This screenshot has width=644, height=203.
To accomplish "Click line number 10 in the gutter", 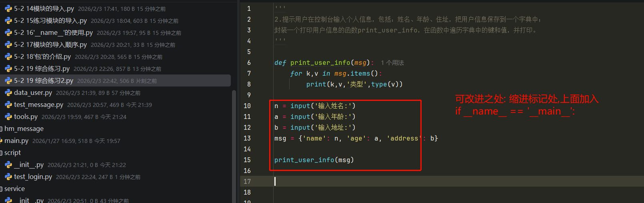I will (247, 106).
